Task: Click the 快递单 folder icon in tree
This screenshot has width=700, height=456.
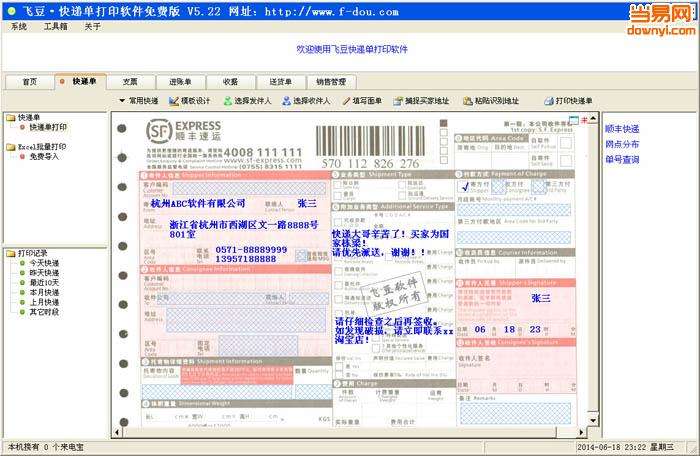Action: pyautogui.click(x=11, y=118)
